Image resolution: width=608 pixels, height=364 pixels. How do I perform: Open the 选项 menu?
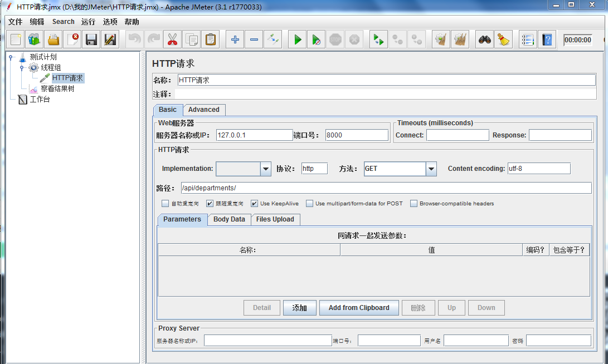[110, 22]
